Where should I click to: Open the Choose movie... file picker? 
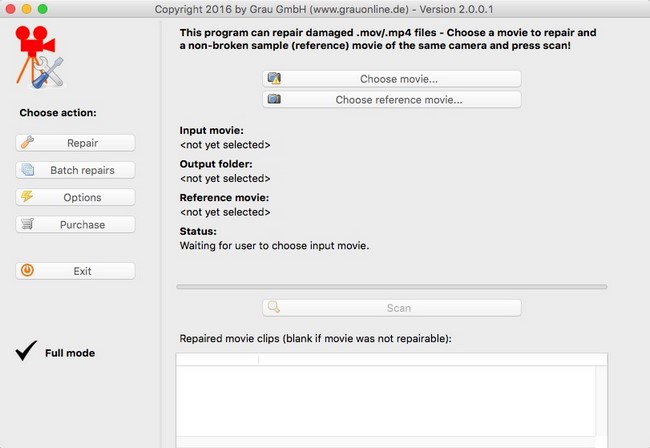pos(397,79)
